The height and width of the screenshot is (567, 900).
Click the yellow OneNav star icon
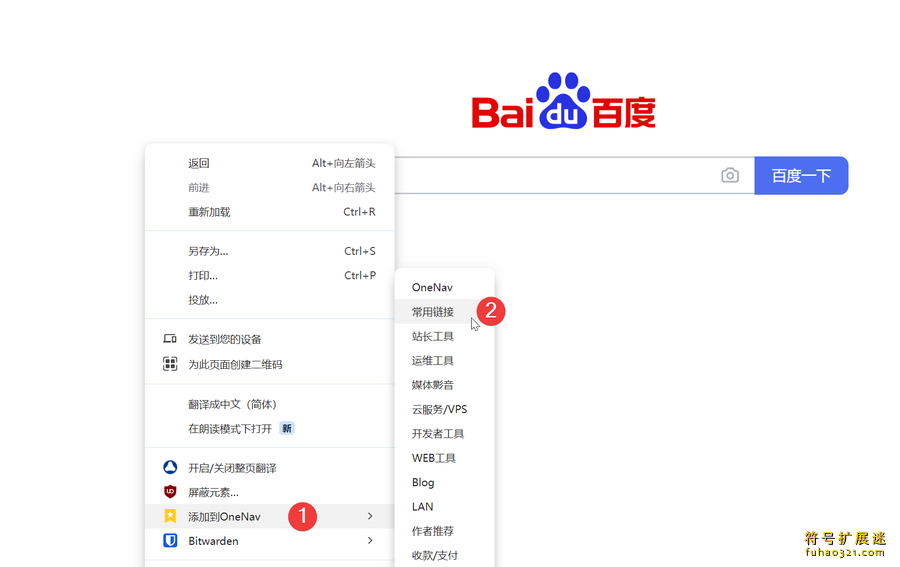click(x=170, y=516)
